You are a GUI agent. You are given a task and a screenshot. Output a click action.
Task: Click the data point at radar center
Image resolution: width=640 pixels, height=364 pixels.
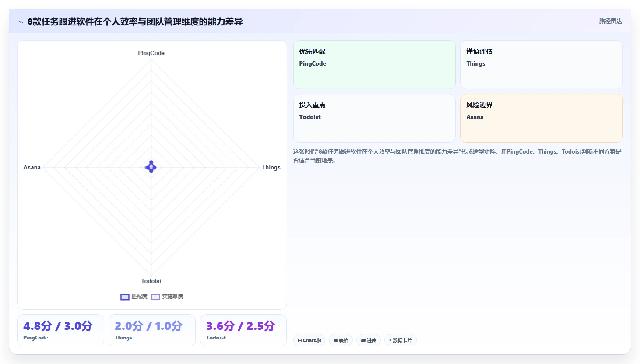(151, 167)
